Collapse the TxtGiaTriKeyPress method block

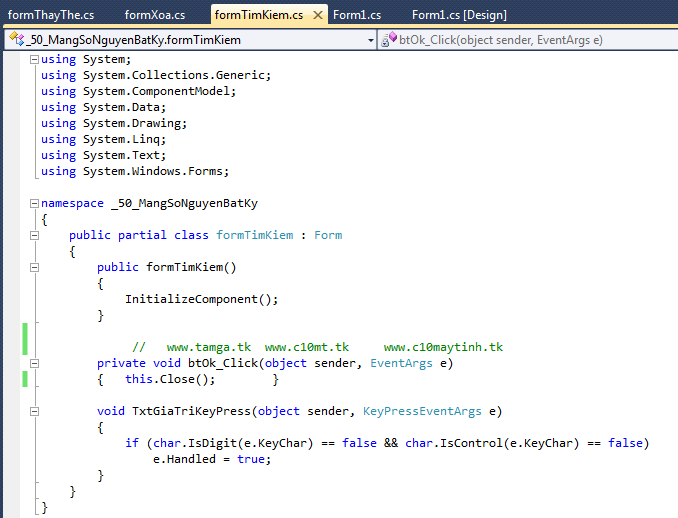click(x=35, y=411)
